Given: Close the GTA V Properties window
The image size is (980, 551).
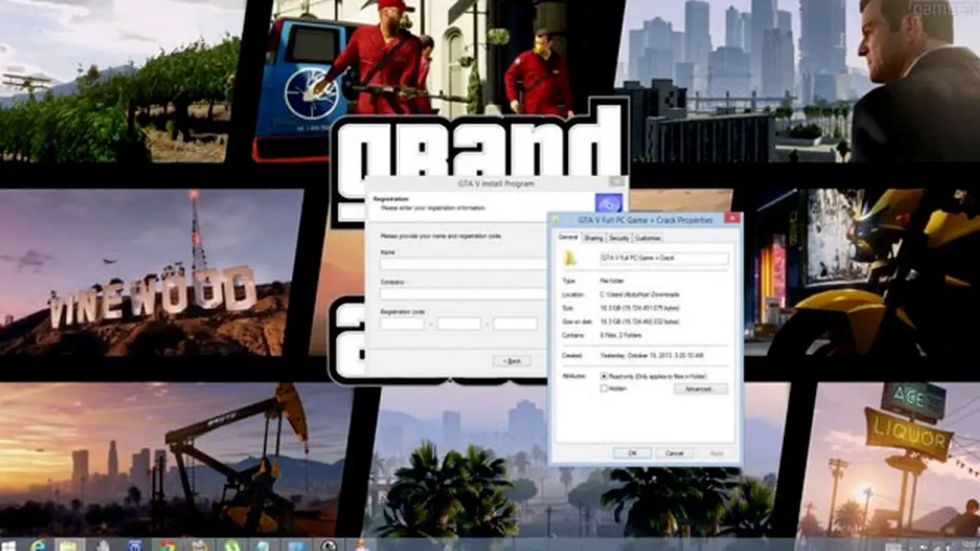Looking at the screenshot, I should pos(731,219).
